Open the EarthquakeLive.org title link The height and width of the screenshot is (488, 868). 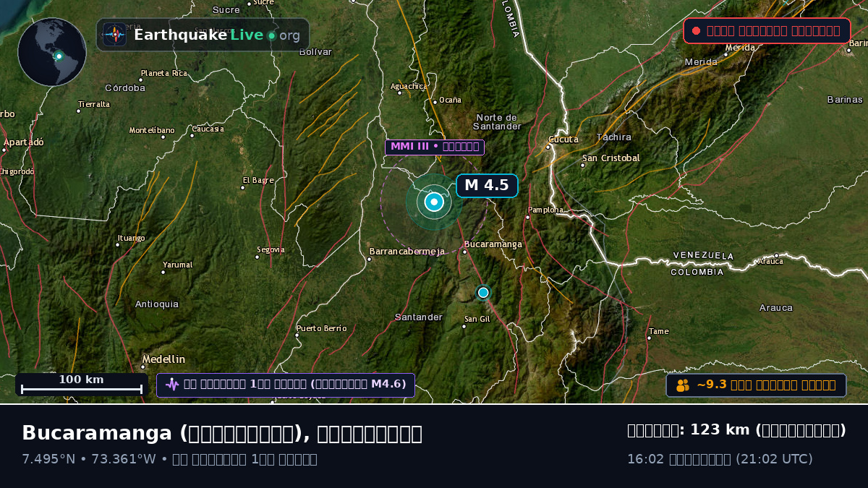coord(217,35)
